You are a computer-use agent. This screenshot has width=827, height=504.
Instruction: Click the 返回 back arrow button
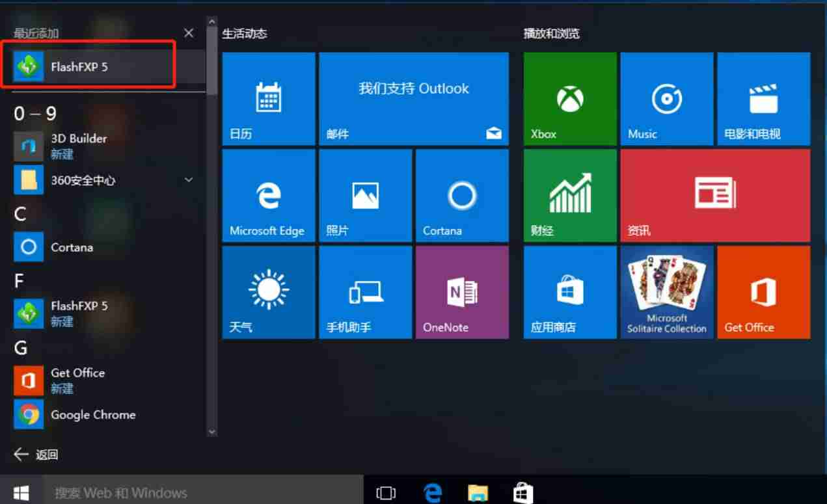coord(36,455)
